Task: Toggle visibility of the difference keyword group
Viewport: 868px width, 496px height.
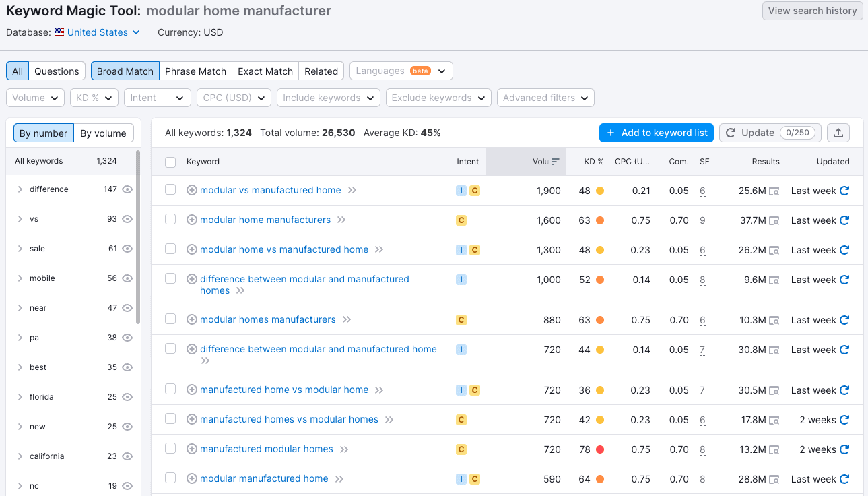Action: (x=128, y=189)
